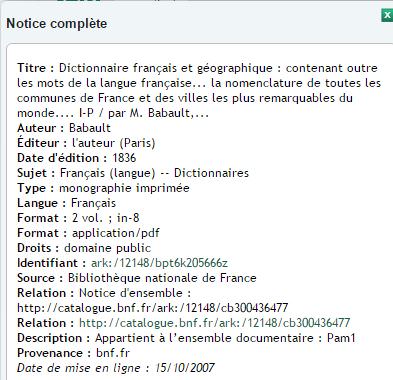Click the Provenance value bnf.fr
The height and width of the screenshot is (380, 393).
click(x=113, y=353)
